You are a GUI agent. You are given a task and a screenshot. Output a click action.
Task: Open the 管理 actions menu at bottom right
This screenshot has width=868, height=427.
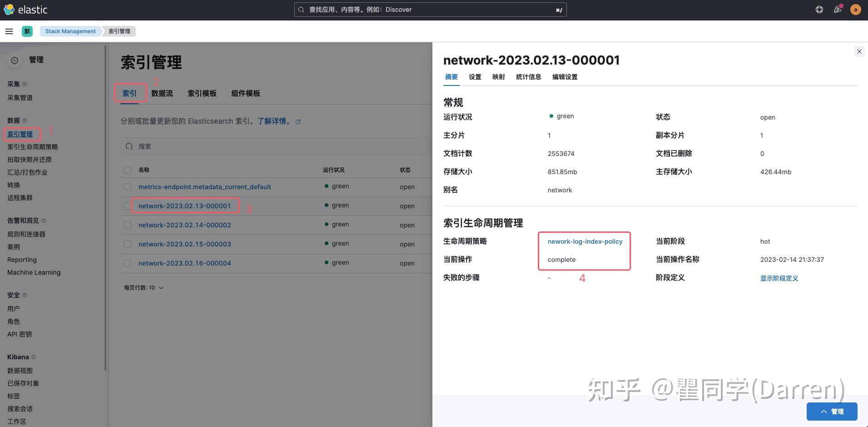[832, 412]
